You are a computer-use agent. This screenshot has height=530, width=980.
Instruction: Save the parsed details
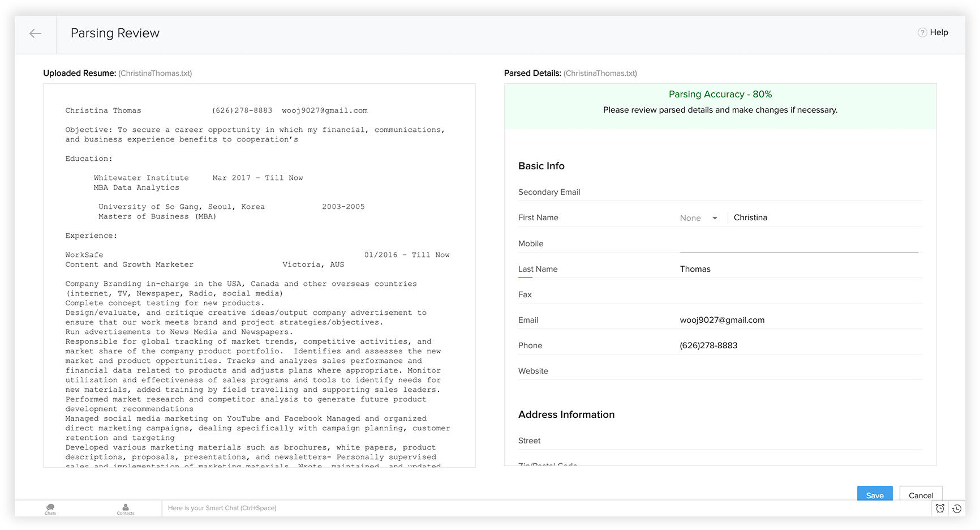click(x=875, y=494)
